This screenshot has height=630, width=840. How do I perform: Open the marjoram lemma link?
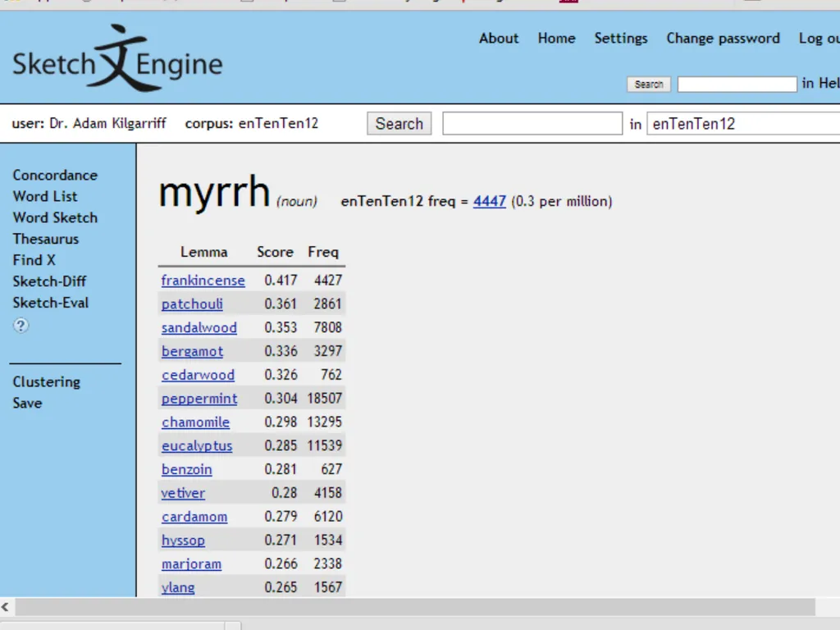click(191, 564)
